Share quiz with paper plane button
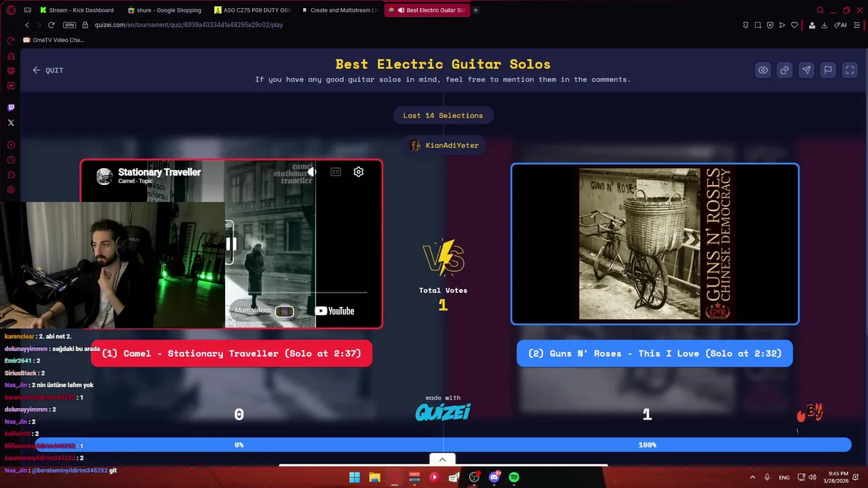Image resolution: width=868 pixels, height=488 pixels. coord(806,70)
